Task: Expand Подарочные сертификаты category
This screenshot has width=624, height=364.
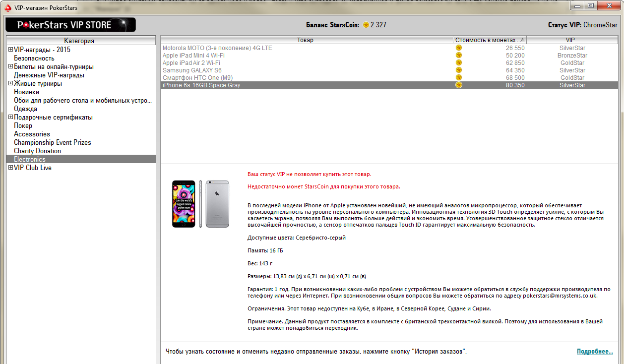Action: click(x=10, y=117)
